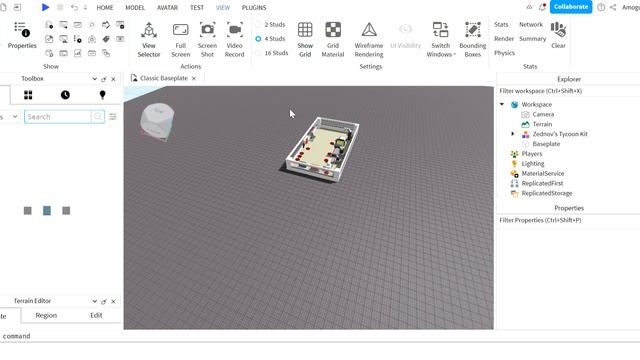Screen dimensions: 640x360
Task: Toggle Render stats overlay
Action: coord(504,39)
